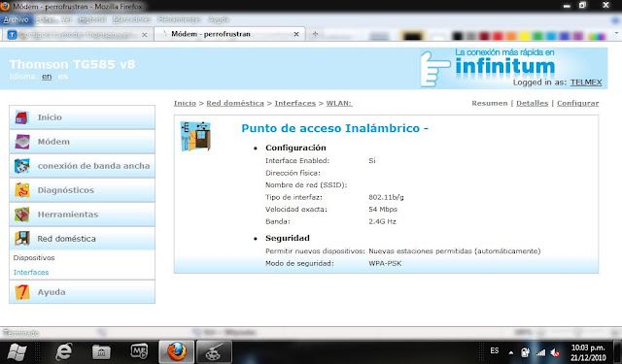622x364 pixels.
Task: Click the muted volume tray icon
Action: tap(555, 352)
